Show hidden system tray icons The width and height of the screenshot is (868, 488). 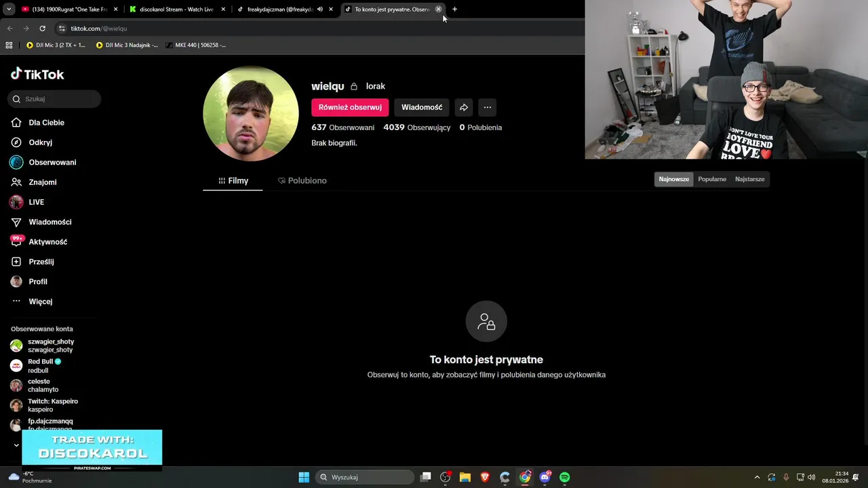tap(757, 477)
